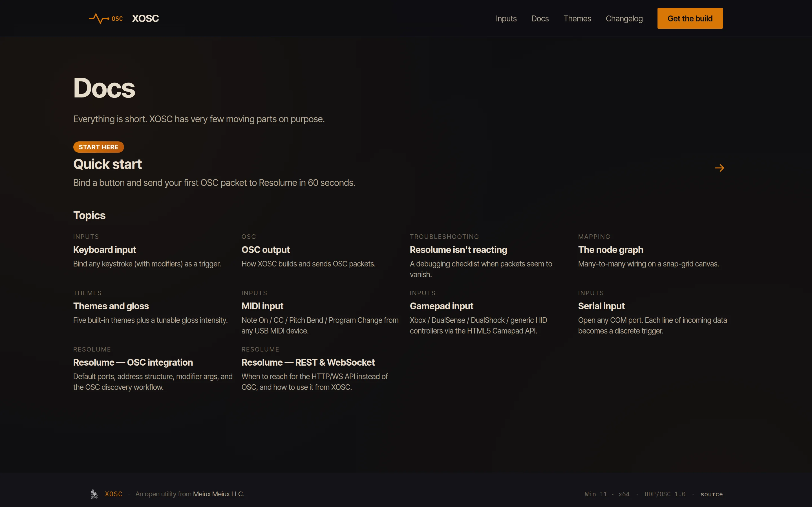Viewport: 812px width, 507px height.
Task: Click the Quick start arrow icon
Action: point(720,168)
